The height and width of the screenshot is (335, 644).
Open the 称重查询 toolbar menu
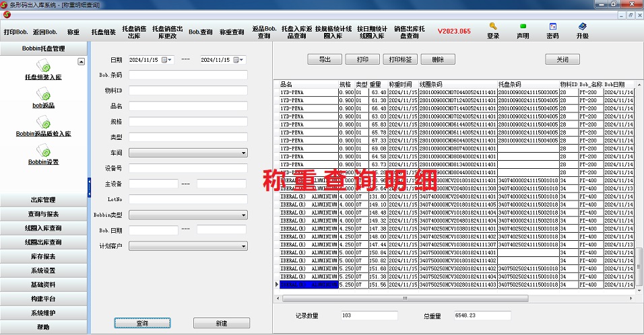[231, 32]
